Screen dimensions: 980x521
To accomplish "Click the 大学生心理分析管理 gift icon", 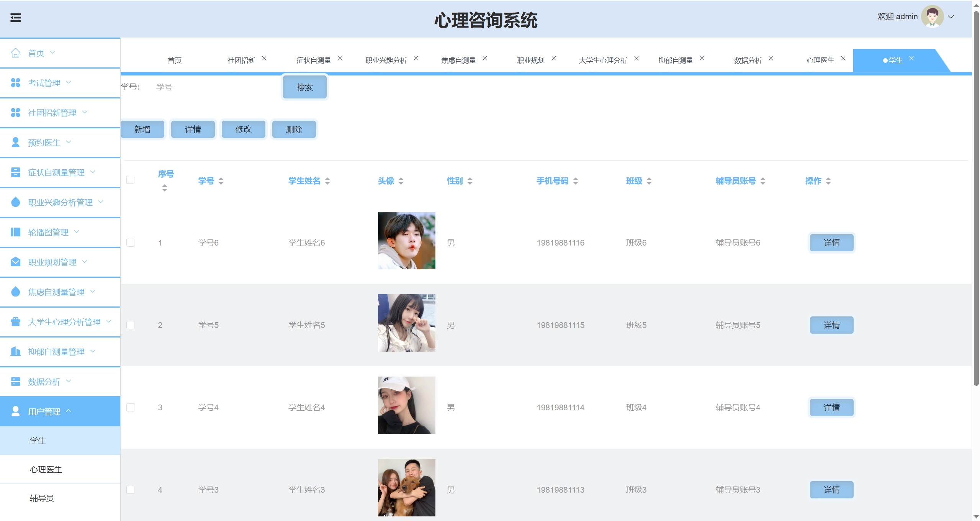I will pos(15,322).
